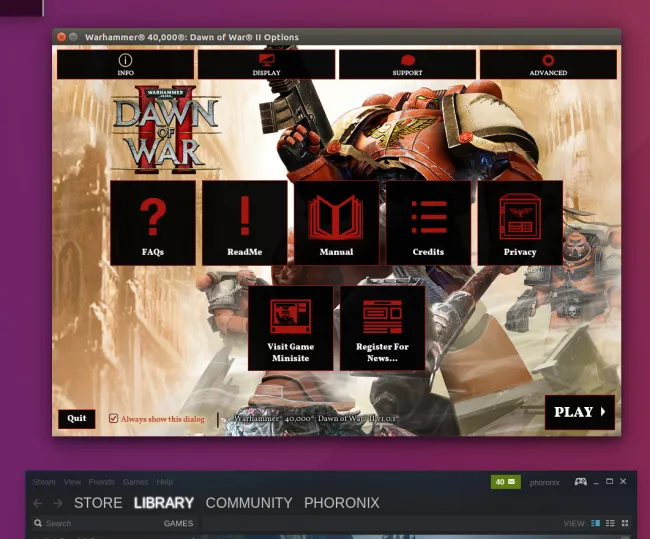Open the View menu in Steam window

[x=72, y=482]
